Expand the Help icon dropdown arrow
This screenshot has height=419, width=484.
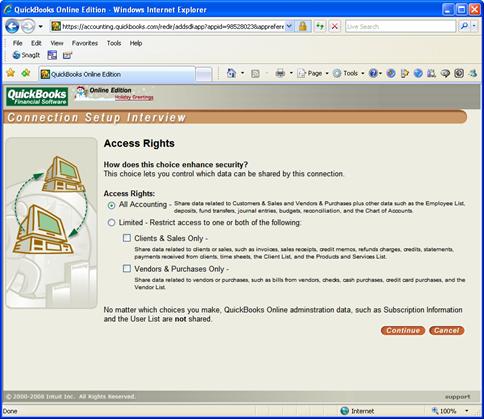click(380, 73)
